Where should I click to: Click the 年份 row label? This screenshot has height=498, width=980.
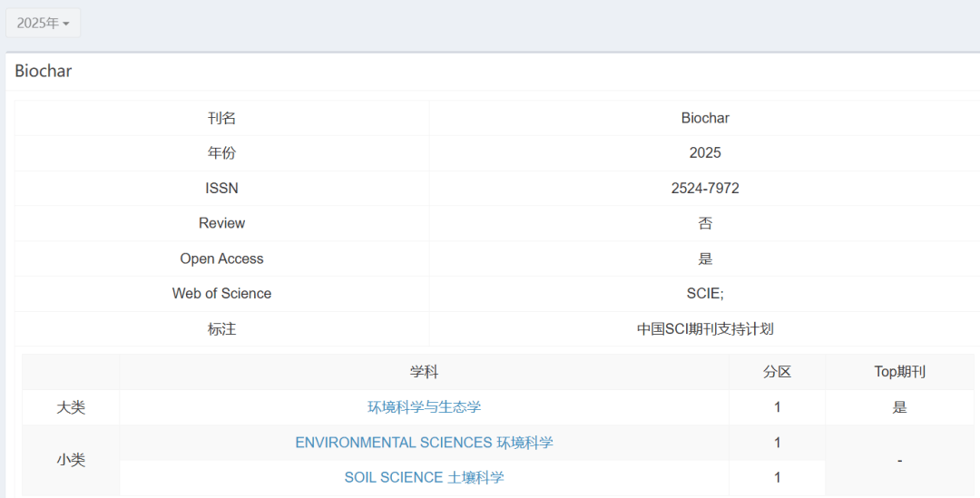222,153
